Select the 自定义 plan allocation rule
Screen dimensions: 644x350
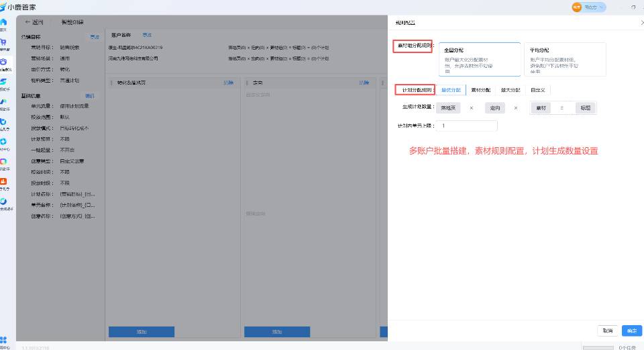(x=538, y=89)
